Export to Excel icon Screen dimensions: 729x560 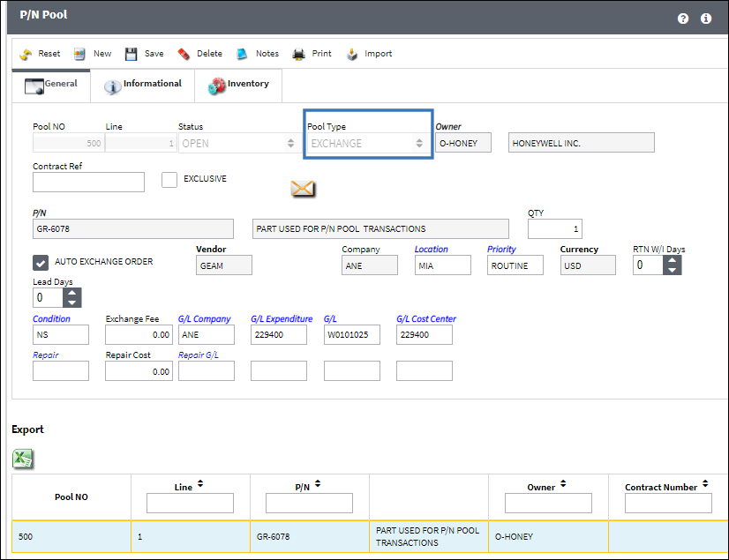coord(22,459)
